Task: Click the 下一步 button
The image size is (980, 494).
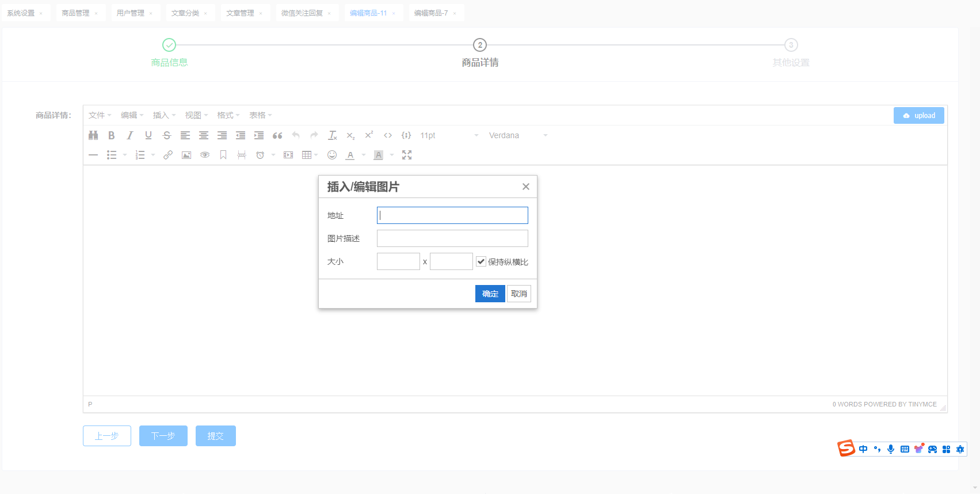Action: pyautogui.click(x=163, y=436)
